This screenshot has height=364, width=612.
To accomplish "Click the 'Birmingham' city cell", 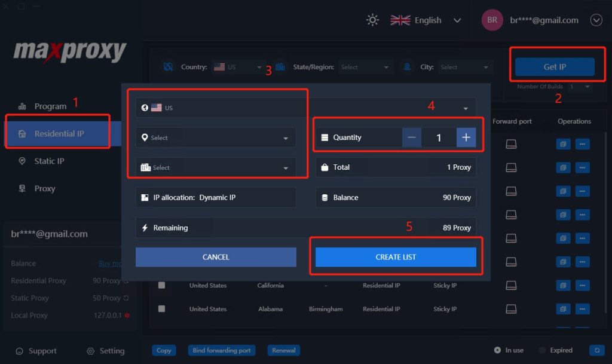I will pyautogui.click(x=326, y=309).
